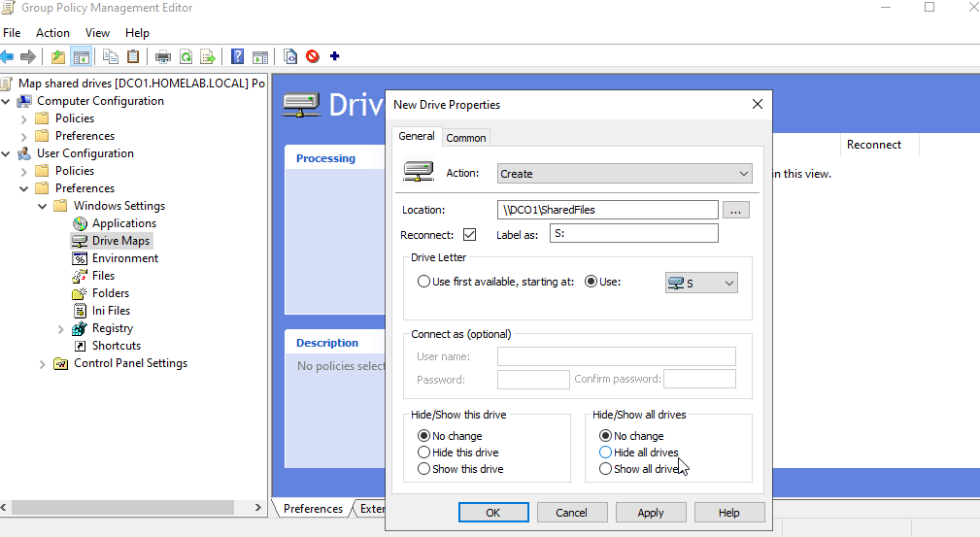This screenshot has width=980, height=537.
Task: Click the Print toolbar icon
Action: point(163,57)
